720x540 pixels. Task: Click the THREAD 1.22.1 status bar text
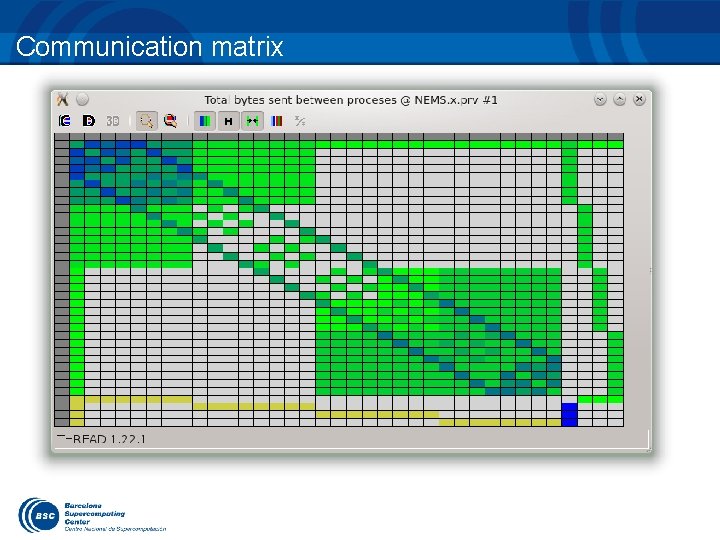pos(101,439)
